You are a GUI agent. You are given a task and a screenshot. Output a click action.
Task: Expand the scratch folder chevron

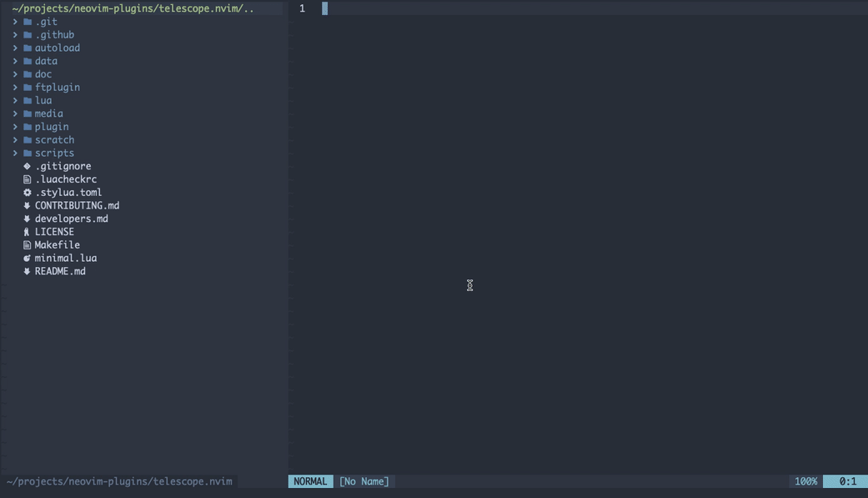pyautogui.click(x=15, y=140)
